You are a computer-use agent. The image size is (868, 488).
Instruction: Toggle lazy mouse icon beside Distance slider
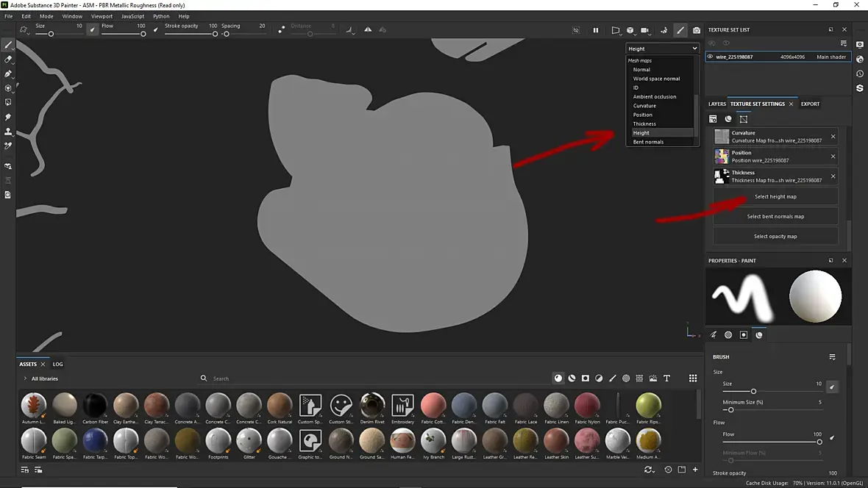click(281, 30)
